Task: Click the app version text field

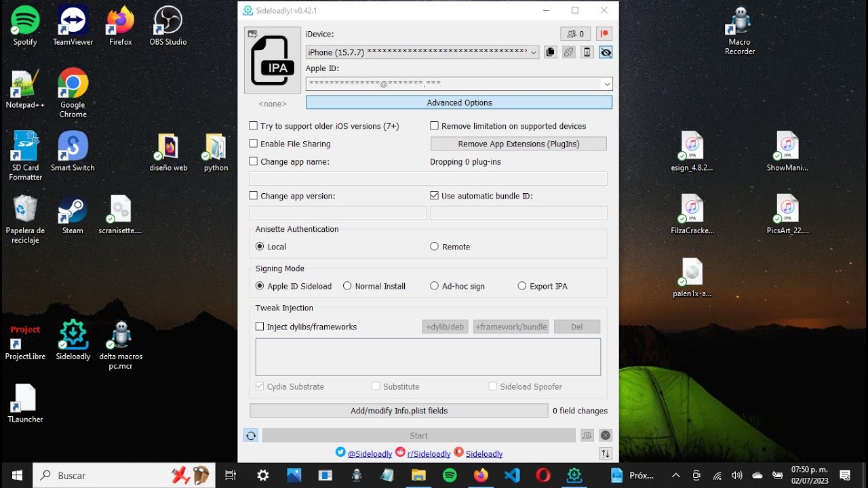Action: [x=338, y=213]
